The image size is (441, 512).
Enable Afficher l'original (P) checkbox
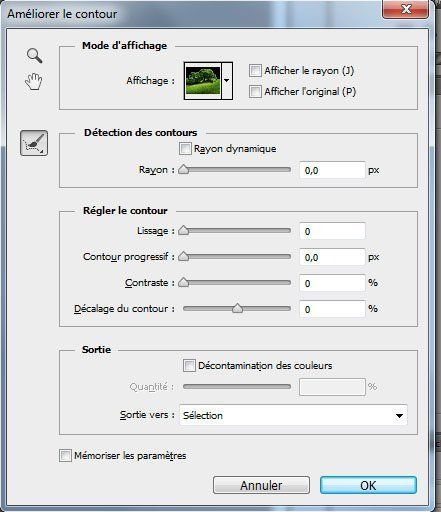point(255,91)
